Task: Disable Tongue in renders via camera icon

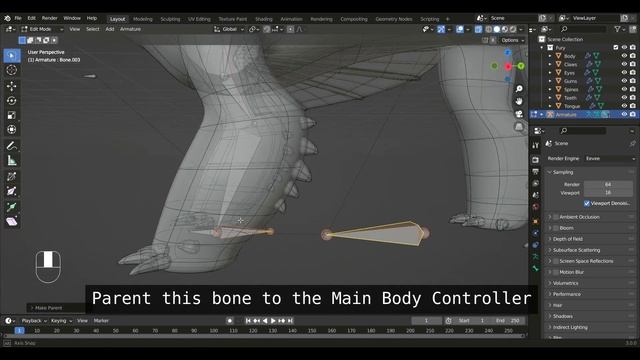Action: (633, 106)
